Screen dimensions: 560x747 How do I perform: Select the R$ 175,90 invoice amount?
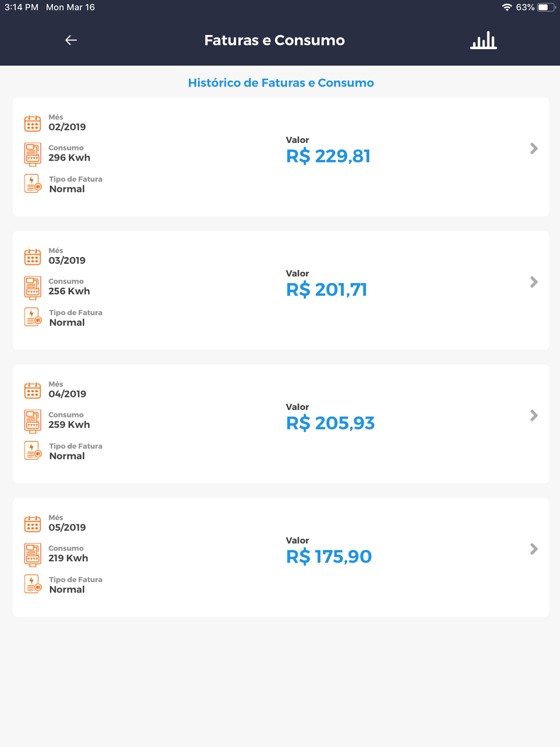[329, 556]
